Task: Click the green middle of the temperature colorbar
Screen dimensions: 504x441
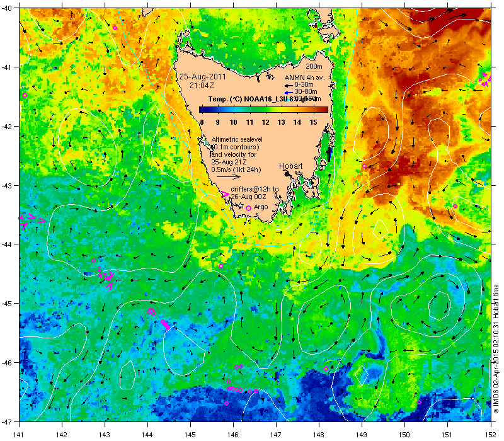Action: coord(263,110)
